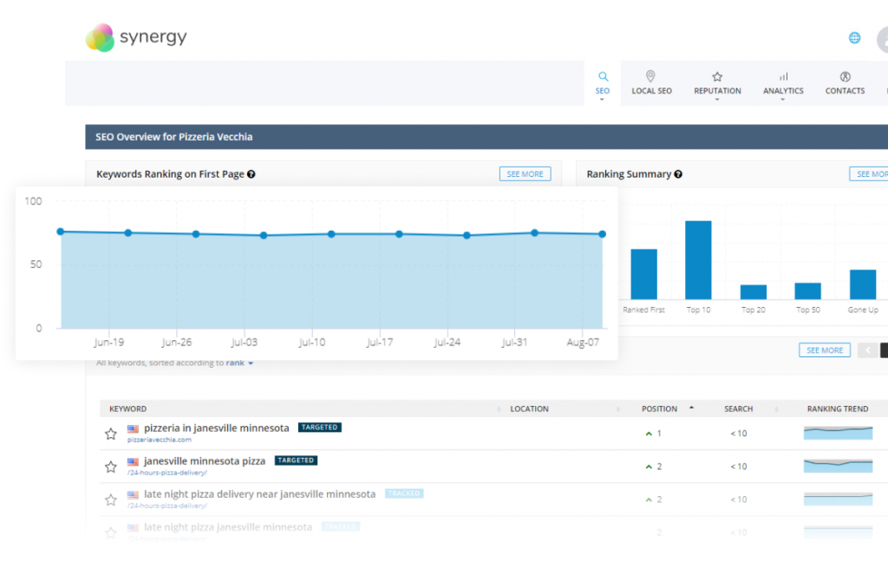The width and height of the screenshot is (888, 588).
Task: Star late night pizza delivery near janesville keyword
Action: (110, 500)
